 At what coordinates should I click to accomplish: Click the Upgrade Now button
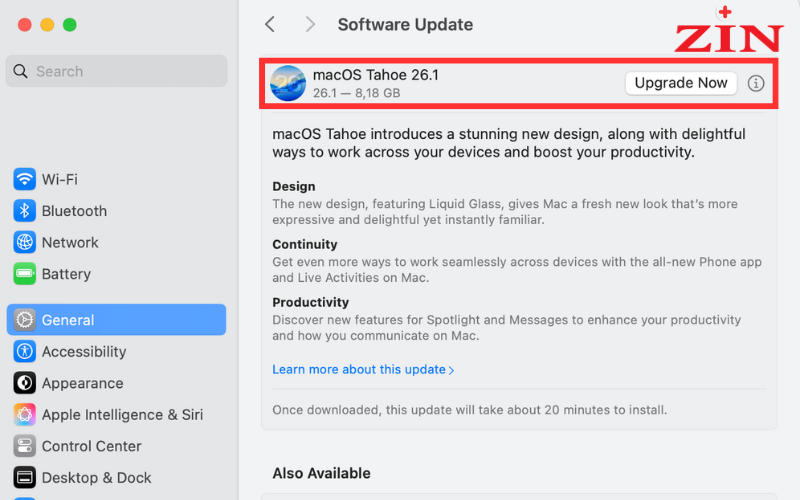681,83
